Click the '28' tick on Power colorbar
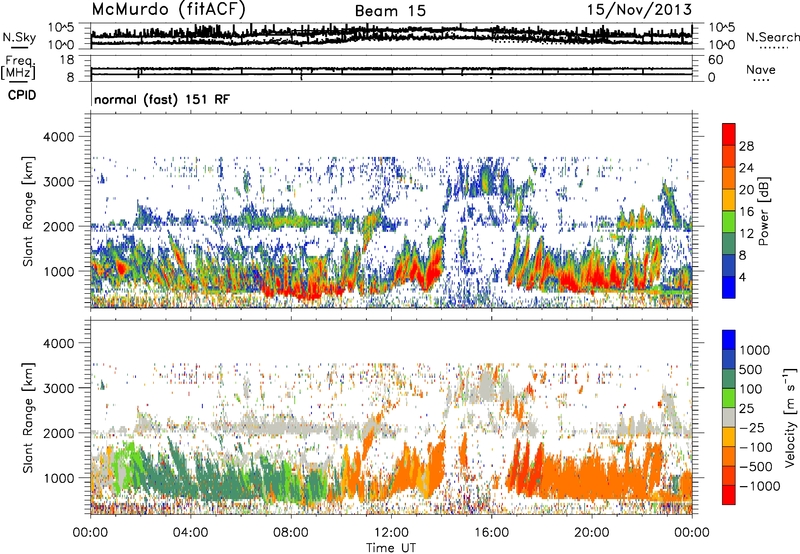 click(746, 146)
